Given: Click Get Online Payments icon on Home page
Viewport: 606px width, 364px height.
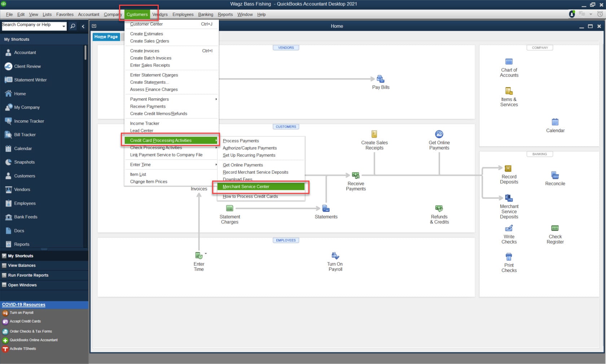Looking at the screenshot, I should coord(439,134).
